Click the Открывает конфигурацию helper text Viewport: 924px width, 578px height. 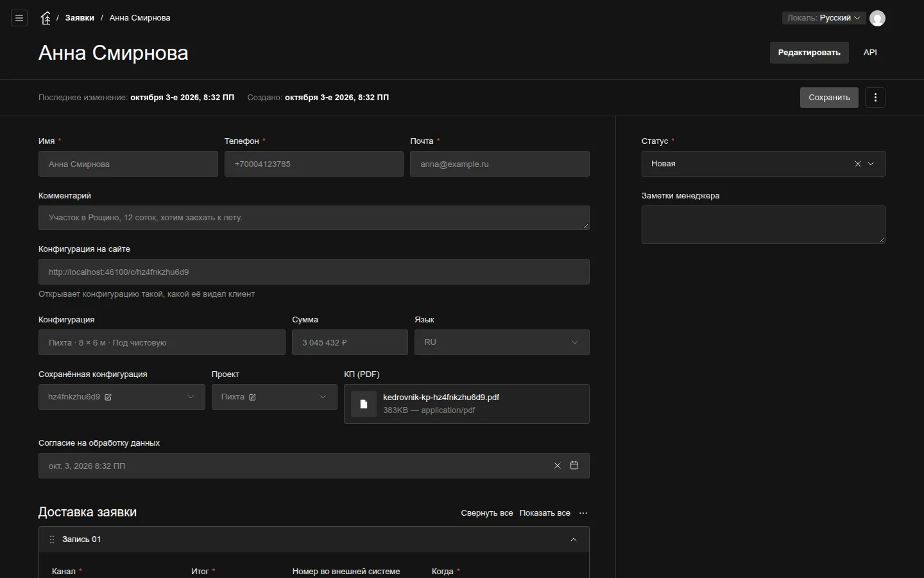click(146, 294)
